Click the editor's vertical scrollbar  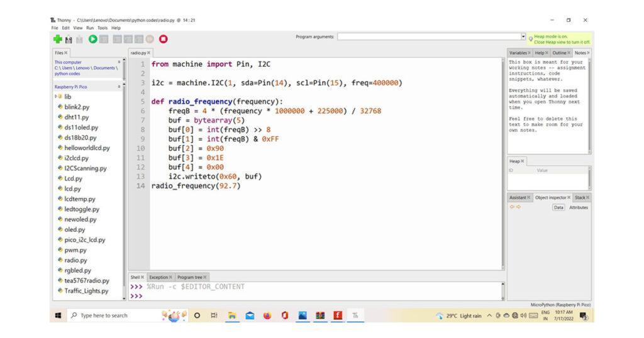tap(503, 163)
